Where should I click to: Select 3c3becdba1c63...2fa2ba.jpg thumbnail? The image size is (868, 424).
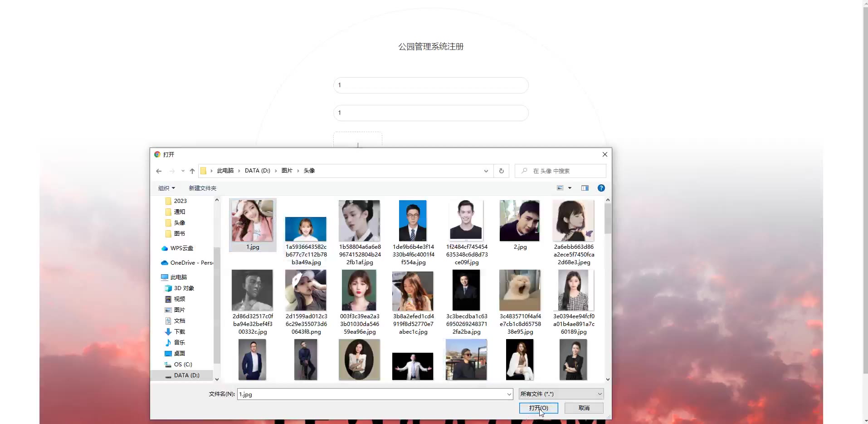466,291
